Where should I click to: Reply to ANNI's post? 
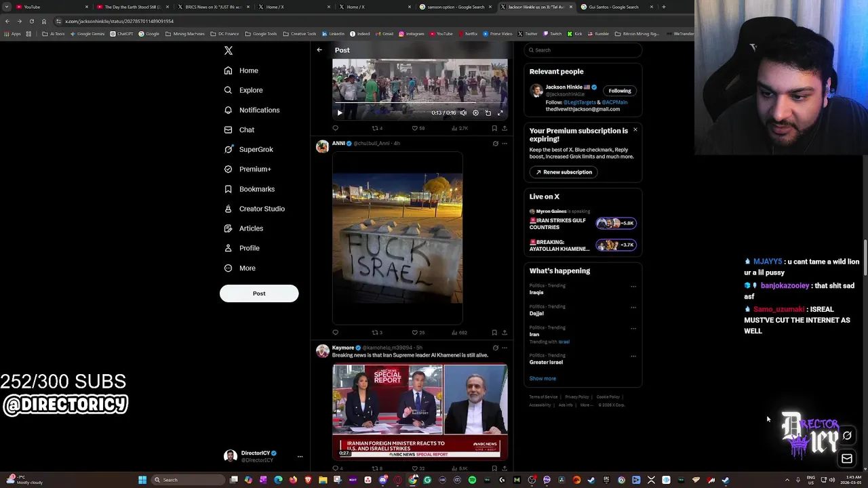click(x=335, y=333)
